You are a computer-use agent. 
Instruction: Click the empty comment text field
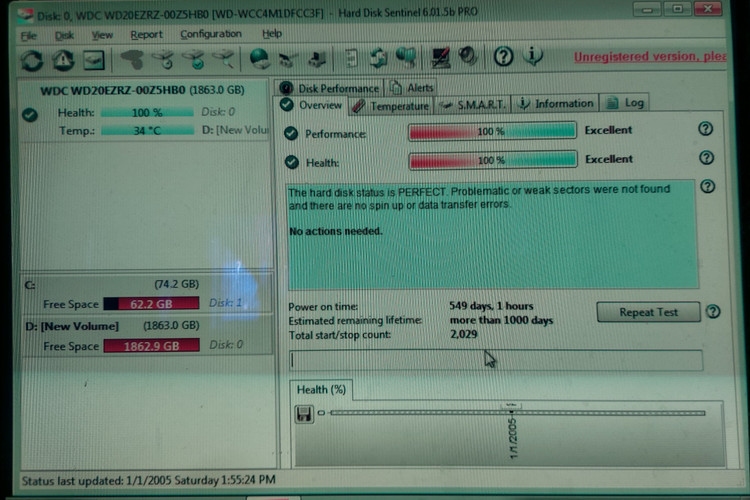(x=496, y=360)
